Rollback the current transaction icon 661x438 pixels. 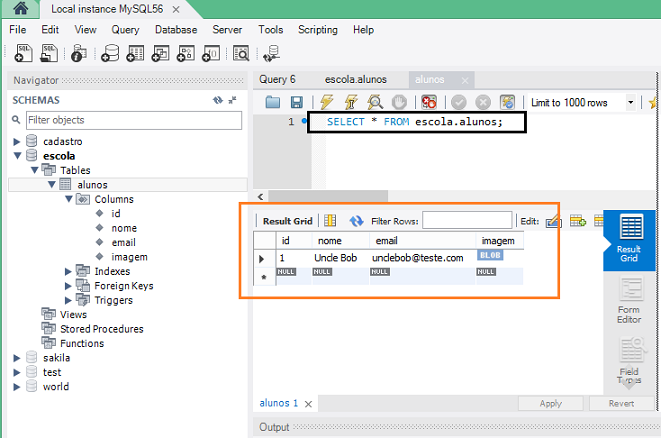[x=483, y=102]
